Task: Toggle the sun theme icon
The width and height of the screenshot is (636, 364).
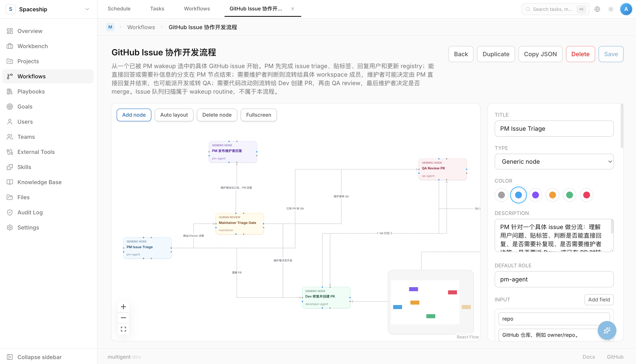Action: (x=611, y=9)
